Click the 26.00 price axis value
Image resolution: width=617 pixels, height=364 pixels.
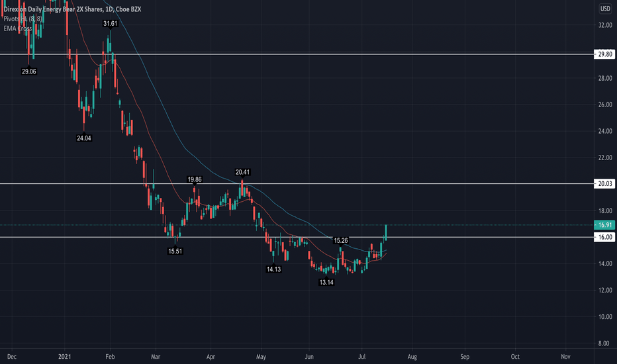[605, 105]
